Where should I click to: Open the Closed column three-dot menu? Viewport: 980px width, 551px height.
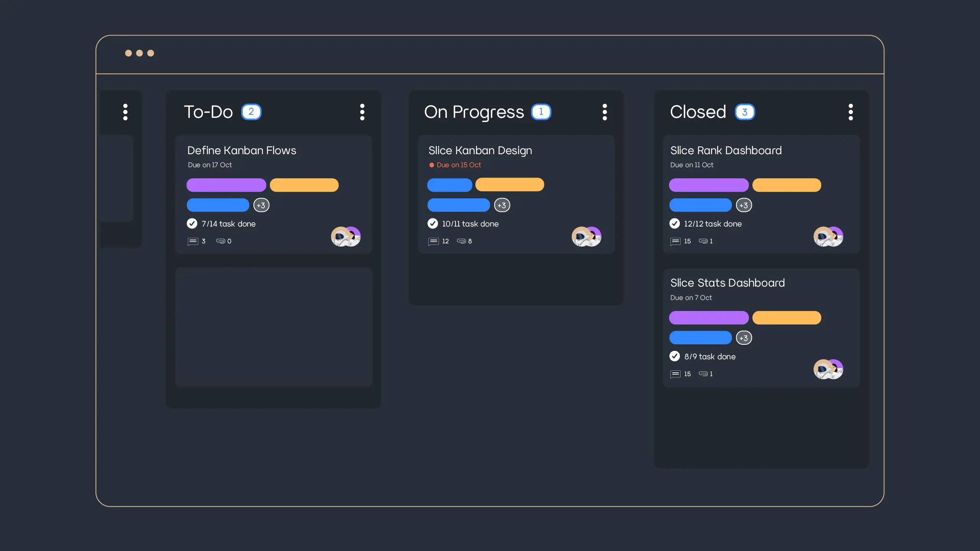851,112
